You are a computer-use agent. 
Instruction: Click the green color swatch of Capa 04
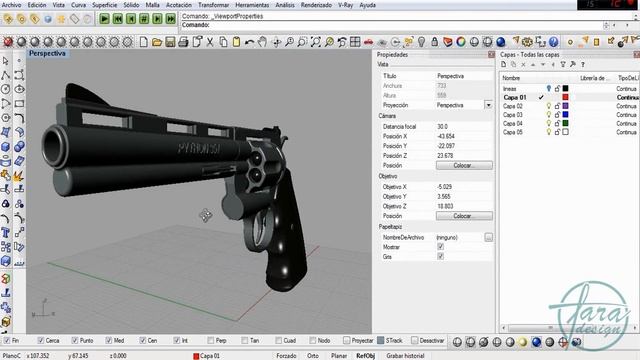tap(565, 123)
